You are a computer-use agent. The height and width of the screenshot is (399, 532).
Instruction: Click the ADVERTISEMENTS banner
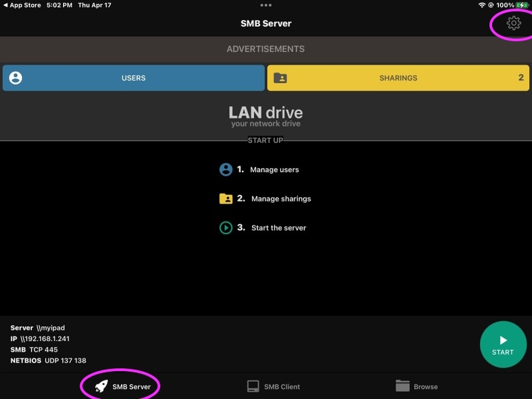coord(265,49)
